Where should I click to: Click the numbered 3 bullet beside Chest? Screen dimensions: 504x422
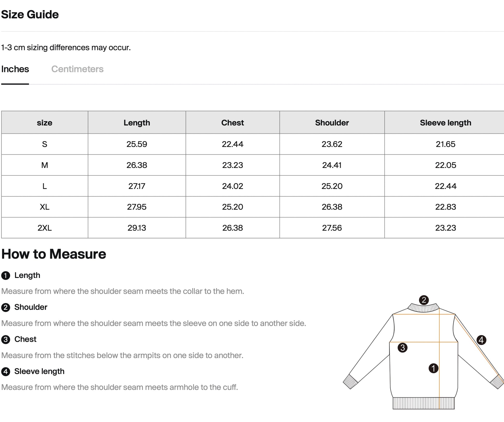click(5, 339)
